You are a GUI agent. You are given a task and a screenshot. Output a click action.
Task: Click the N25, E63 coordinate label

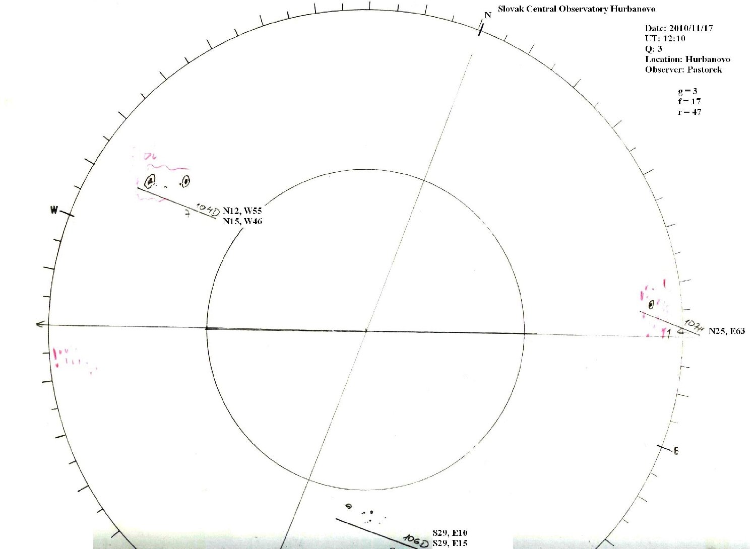(726, 331)
